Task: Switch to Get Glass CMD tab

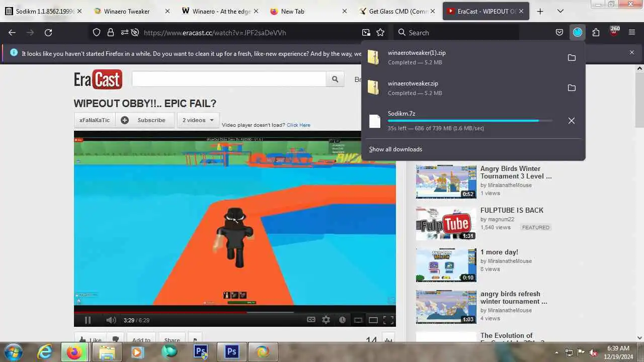Action: point(397,11)
